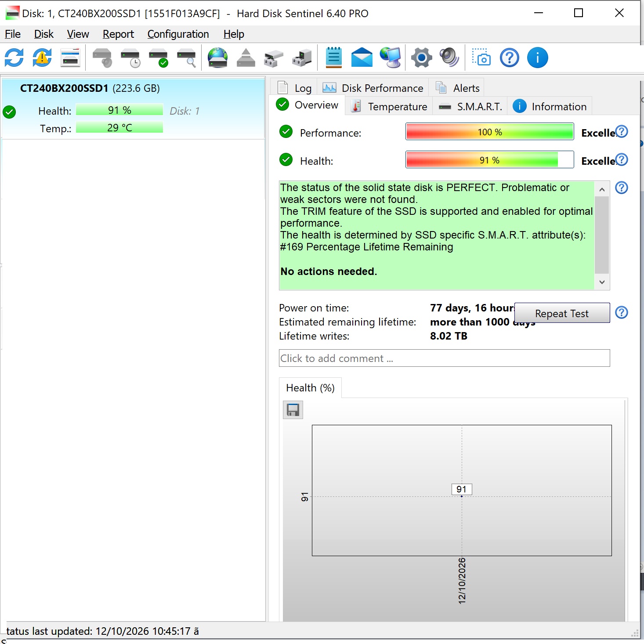Click the status text scroll down arrow

[602, 282]
